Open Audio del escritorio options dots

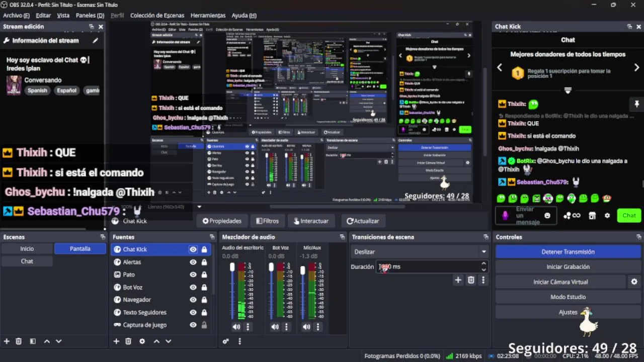[248, 327]
